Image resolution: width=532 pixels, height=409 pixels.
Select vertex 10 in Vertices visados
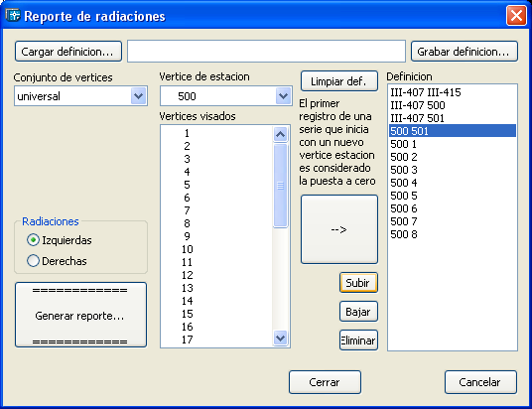pyautogui.click(x=216, y=249)
